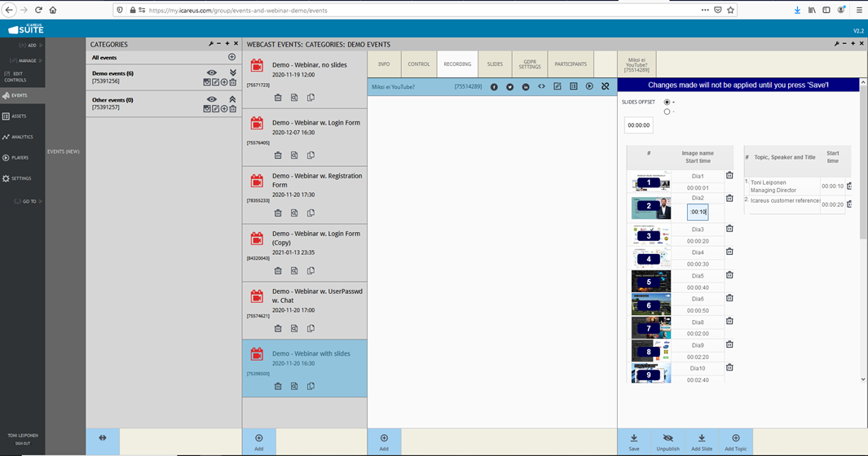Switch to the CONTROL tab

tap(419, 64)
